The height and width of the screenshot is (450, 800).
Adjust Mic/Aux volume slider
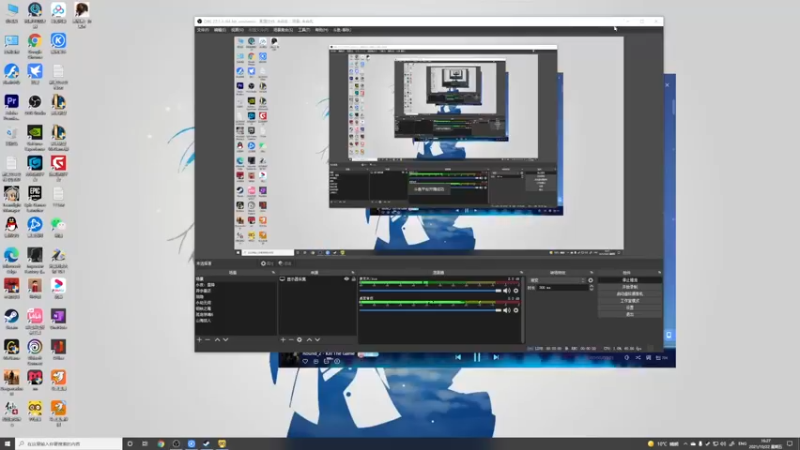click(431, 291)
